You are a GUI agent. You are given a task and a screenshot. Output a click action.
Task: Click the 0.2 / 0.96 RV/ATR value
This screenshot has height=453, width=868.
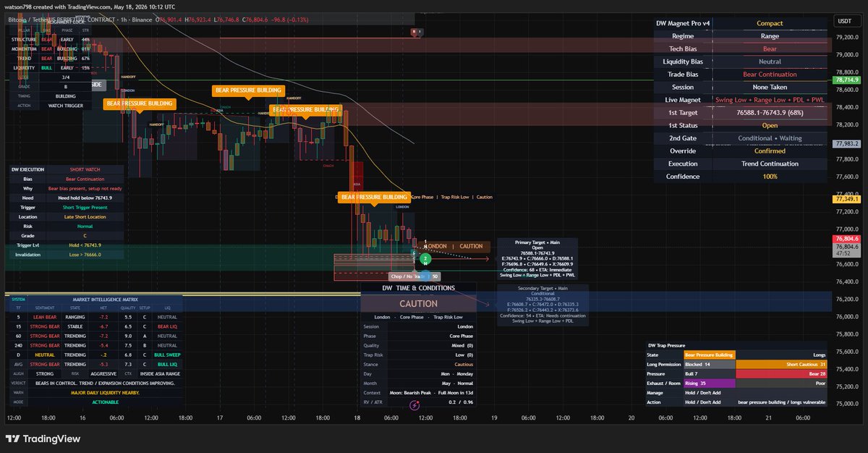(461, 402)
